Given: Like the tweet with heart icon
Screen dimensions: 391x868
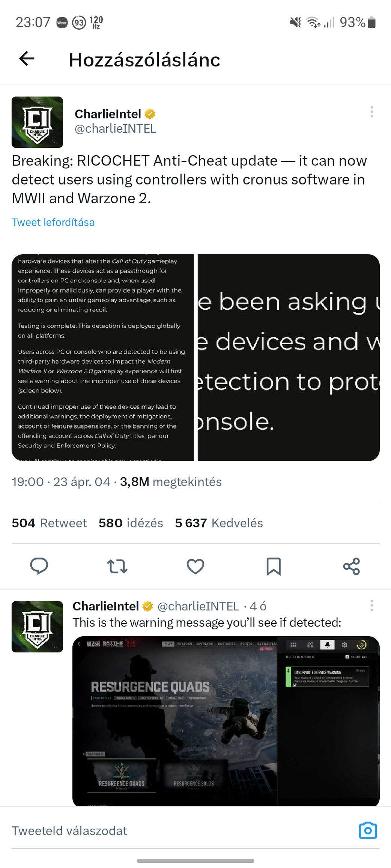Looking at the screenshot, I should pyautogui.click(x=195, y=566).
